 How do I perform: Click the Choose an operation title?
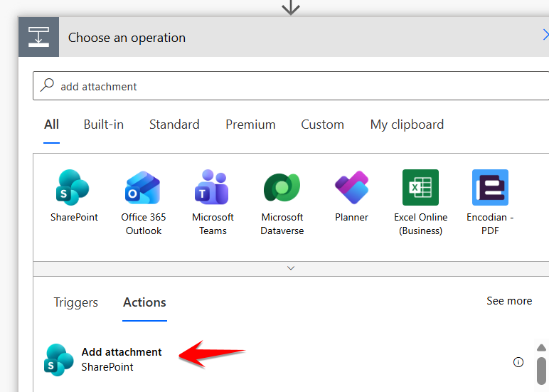pos(127,38)
